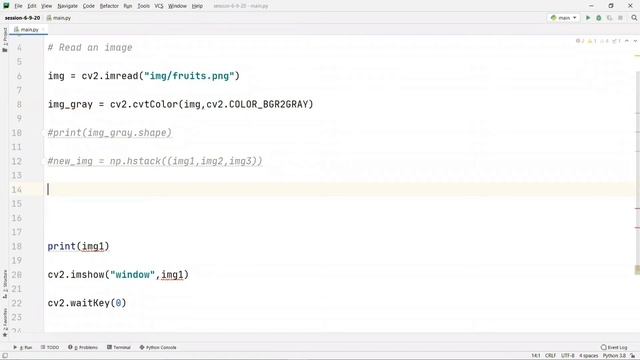Open the Favorites tool window sidebar tab
640x360 pixels.
(x=5, y=322)
